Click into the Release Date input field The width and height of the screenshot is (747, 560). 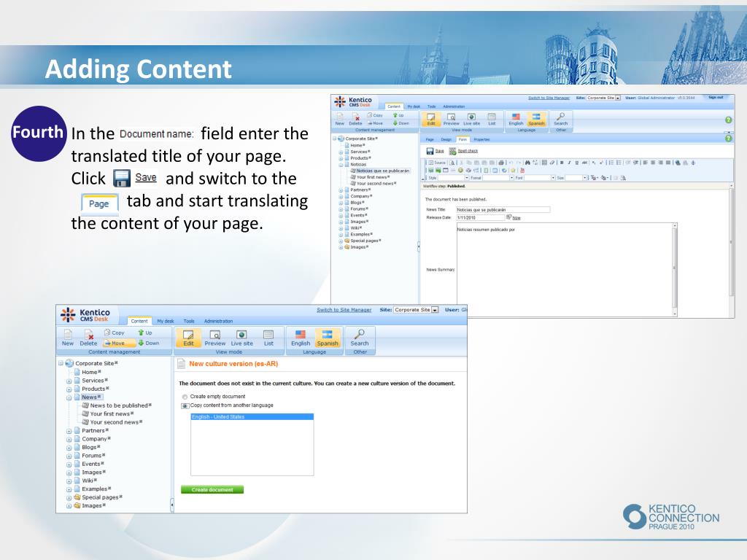tap(480, 217)
